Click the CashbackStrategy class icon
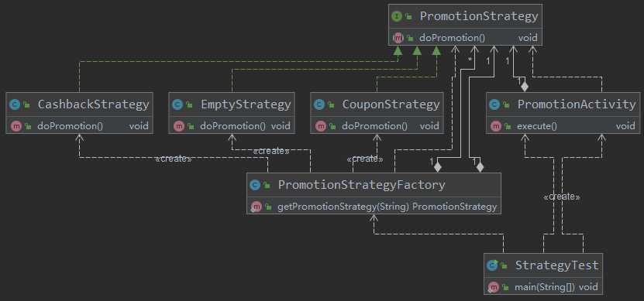This screenshot has height=301, width=644. pos(15,104)
